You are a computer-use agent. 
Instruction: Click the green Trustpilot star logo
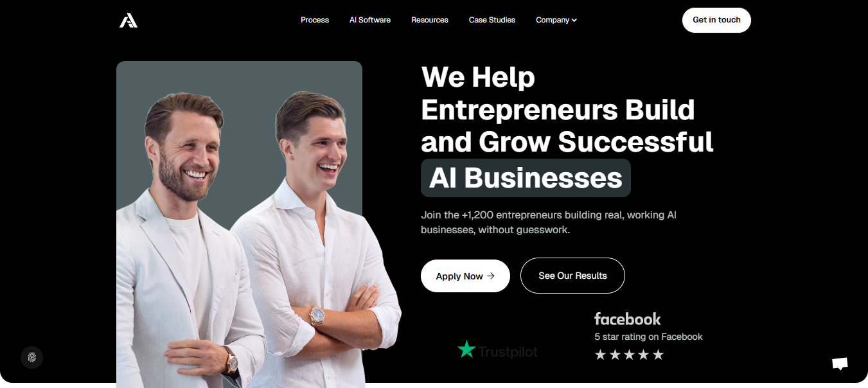(466, 349)
